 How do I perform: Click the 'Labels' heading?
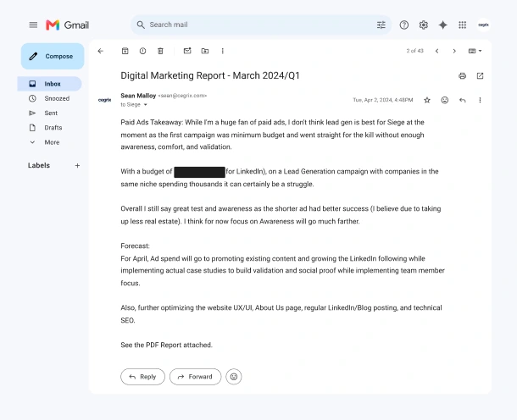tap(39, 165)
